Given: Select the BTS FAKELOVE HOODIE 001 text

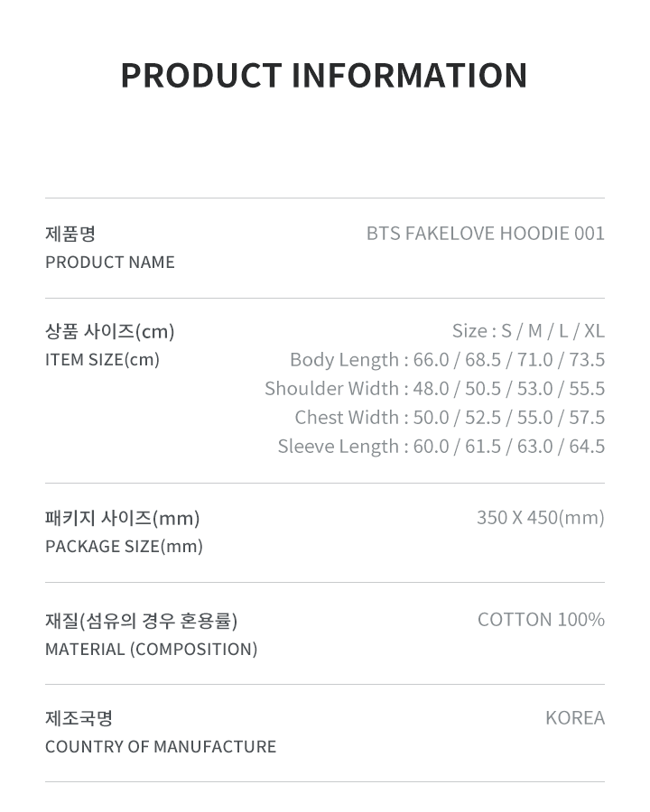Looking at the screenshot, I should tap(485, 234).
